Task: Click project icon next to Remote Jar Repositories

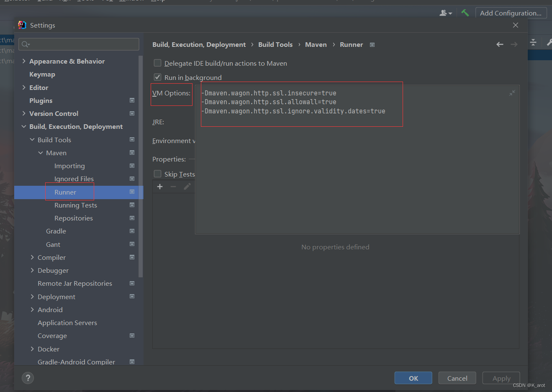Action: pos(132,283)
